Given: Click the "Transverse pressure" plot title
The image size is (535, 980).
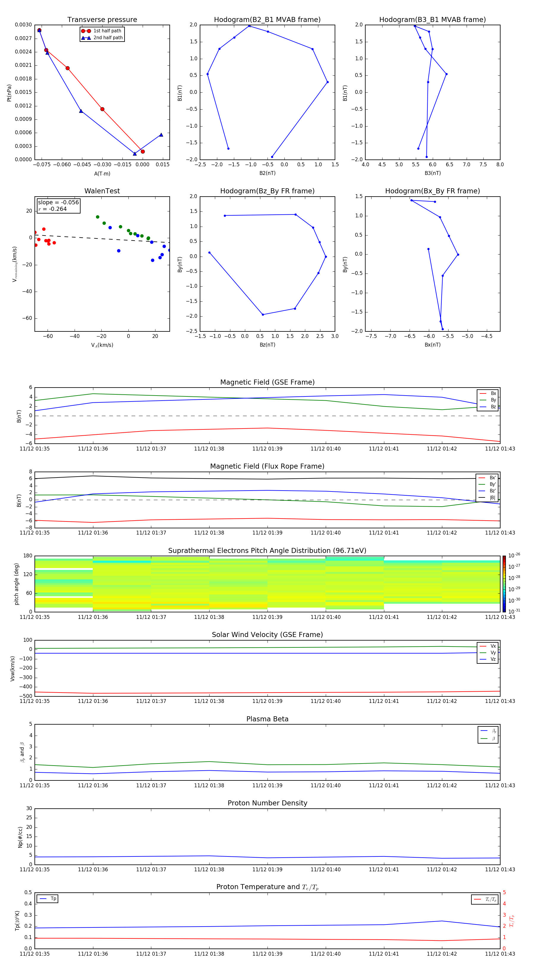Looking at the screenshot, I should click(102, 20).
